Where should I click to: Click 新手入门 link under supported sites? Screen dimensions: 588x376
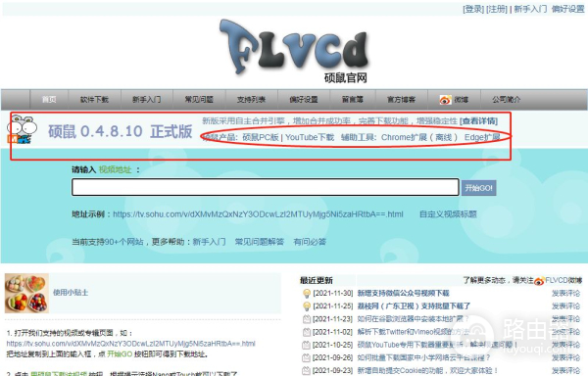coord(210,242)
